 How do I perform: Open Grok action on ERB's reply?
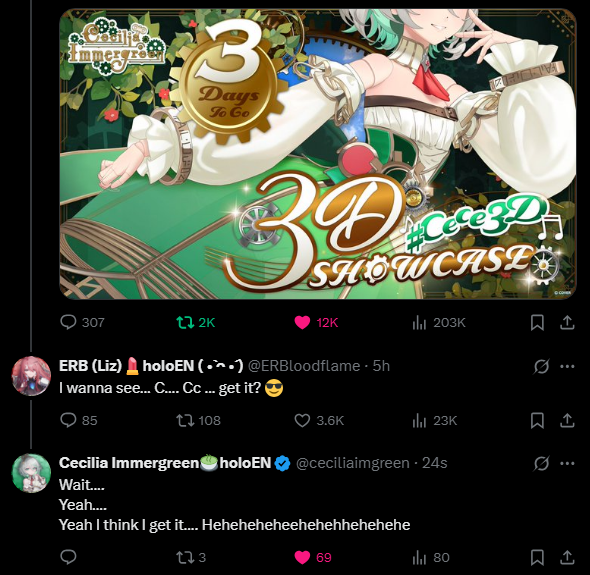click(x=541, y=366)
